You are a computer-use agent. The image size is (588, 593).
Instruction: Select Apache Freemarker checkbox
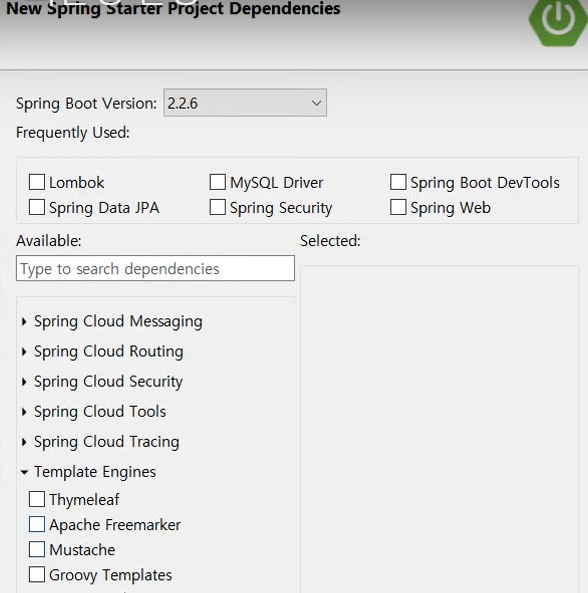(37, 525)
